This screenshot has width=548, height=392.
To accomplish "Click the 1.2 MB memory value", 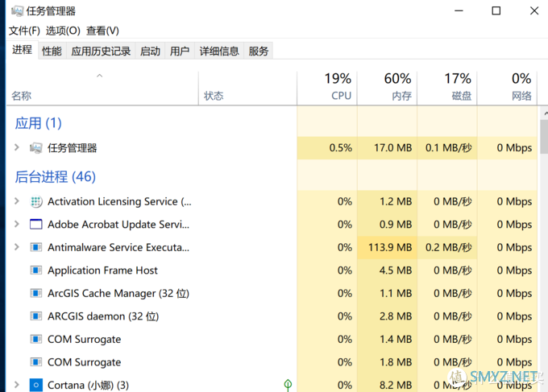I will [396, 201].
